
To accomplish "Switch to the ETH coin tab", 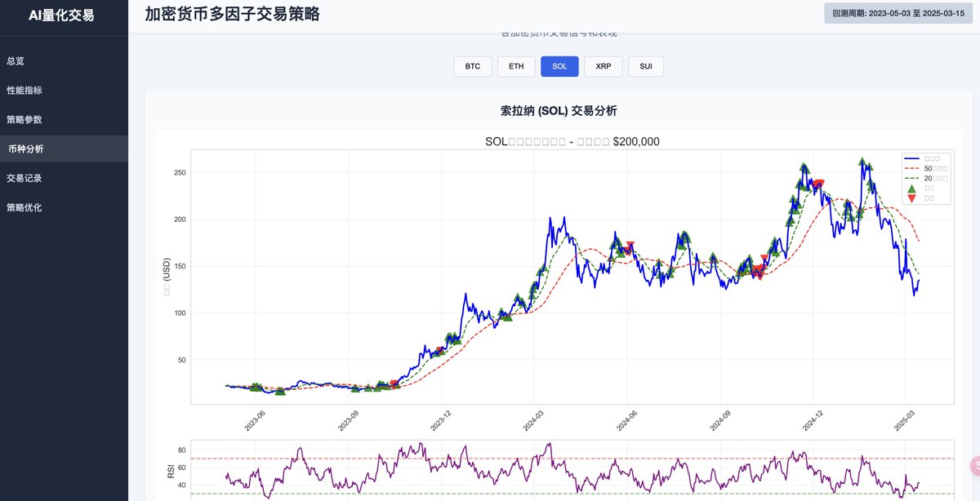I will coord(516,66).
